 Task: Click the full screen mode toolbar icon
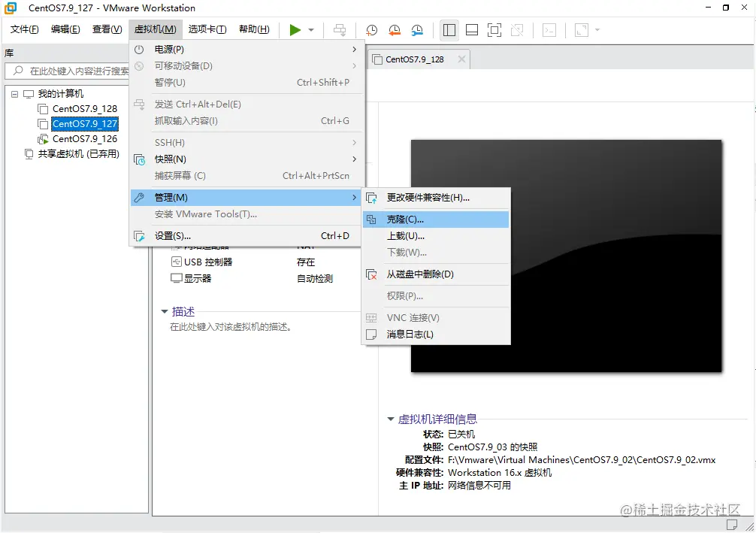(494, 30)
